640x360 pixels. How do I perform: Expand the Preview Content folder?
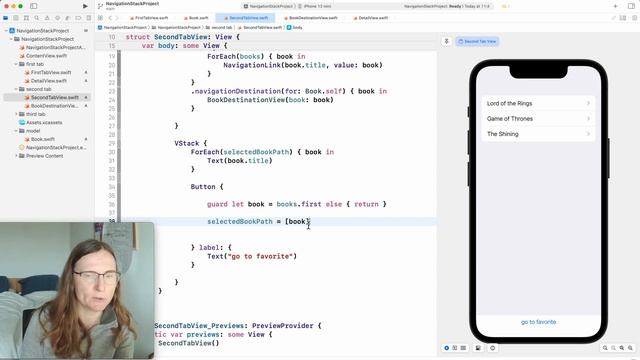(16, 156)
